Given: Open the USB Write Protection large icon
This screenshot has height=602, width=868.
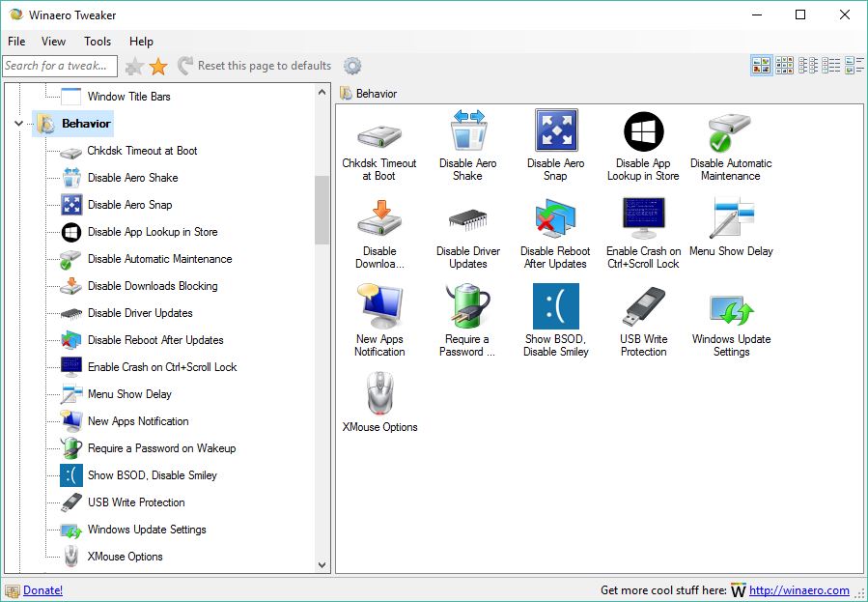Looking at the screenshot, I should click(x=644, y=306).
